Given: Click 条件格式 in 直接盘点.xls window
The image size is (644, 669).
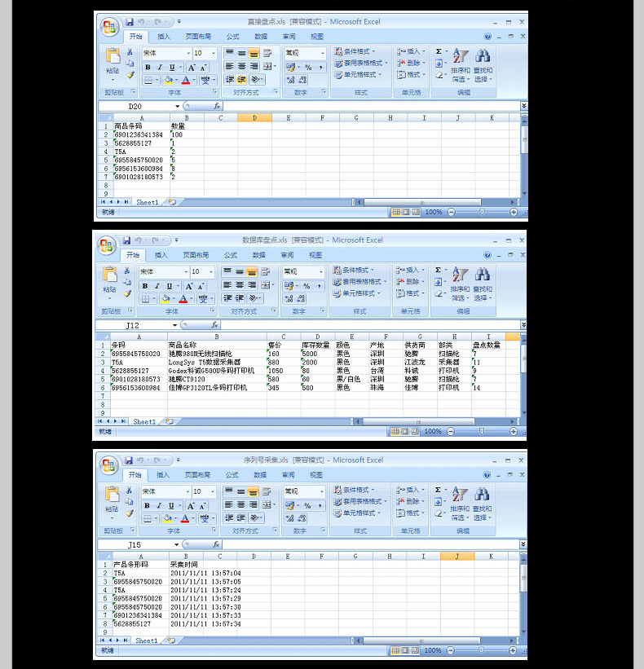Looking at the screenshot, I should [355, 51].
